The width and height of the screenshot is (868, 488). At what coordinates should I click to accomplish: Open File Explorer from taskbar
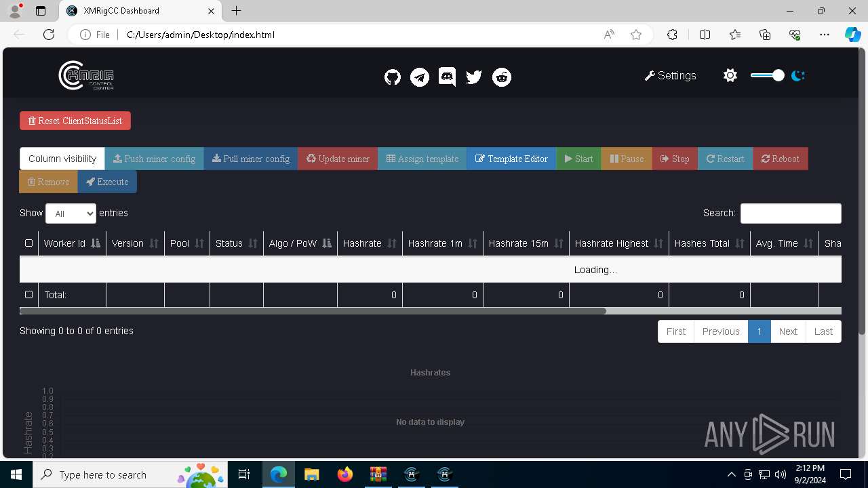311,474
